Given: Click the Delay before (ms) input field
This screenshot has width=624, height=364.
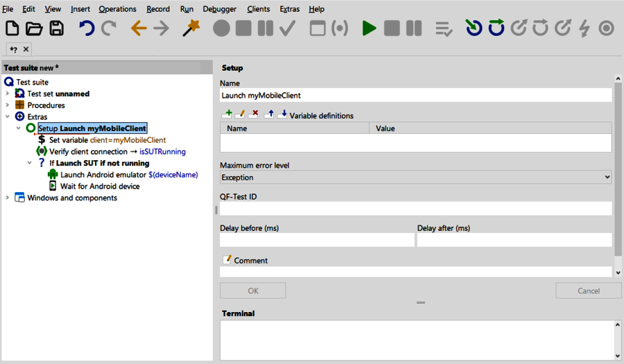Looking at the screenshot, I should coord(317,240).
